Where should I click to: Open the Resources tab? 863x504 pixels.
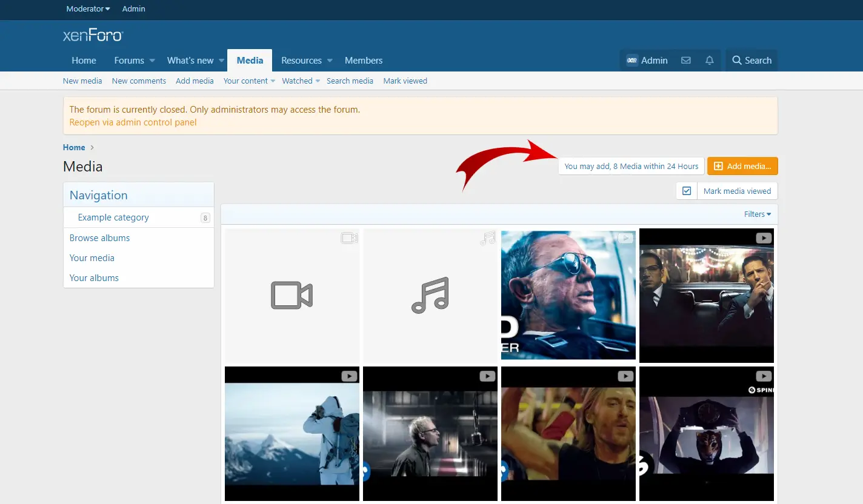tap(301, 61)
